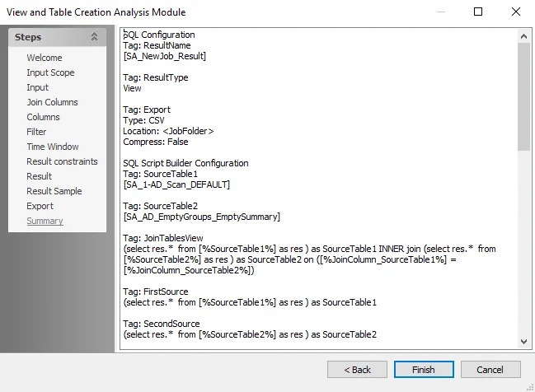The image size is (535, 392).
Task: Click the 'Type: CSV' line
Action: (143, 120)
